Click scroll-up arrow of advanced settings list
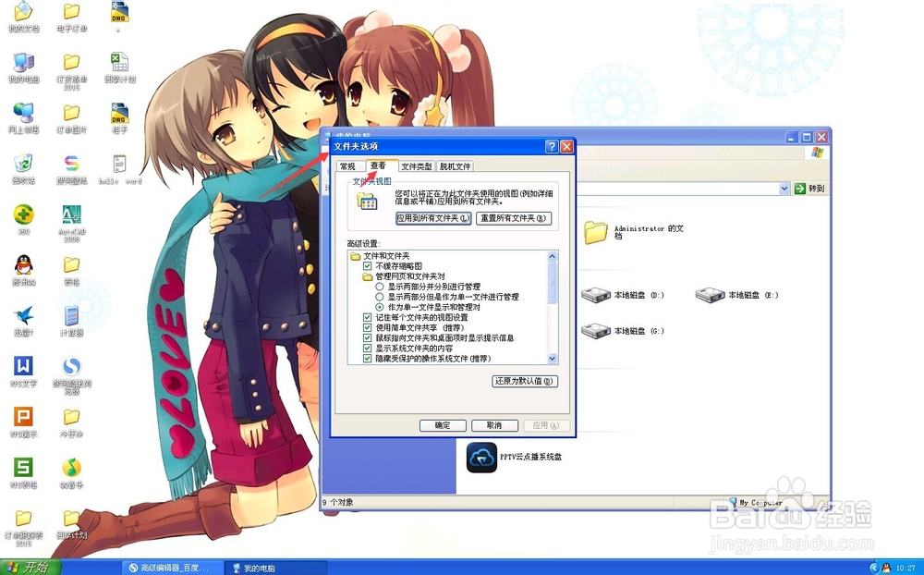924x575 pixels. click(553, 256)
